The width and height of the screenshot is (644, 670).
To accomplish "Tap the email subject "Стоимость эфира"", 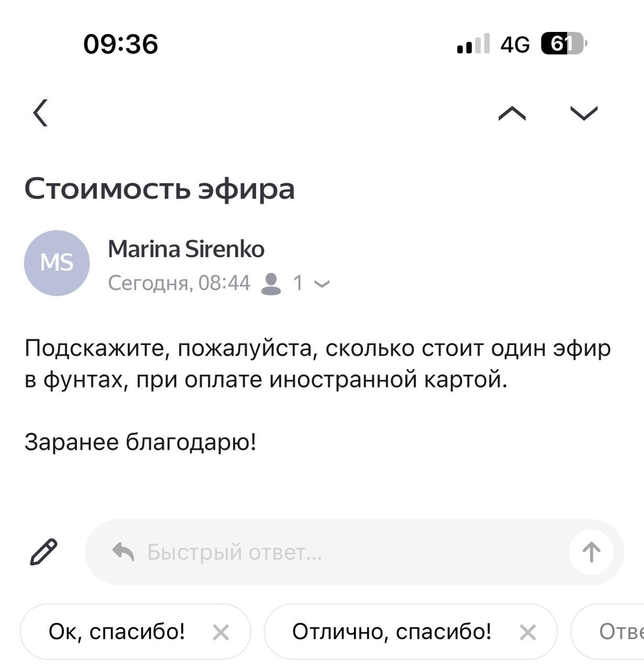I will [159, 188].
